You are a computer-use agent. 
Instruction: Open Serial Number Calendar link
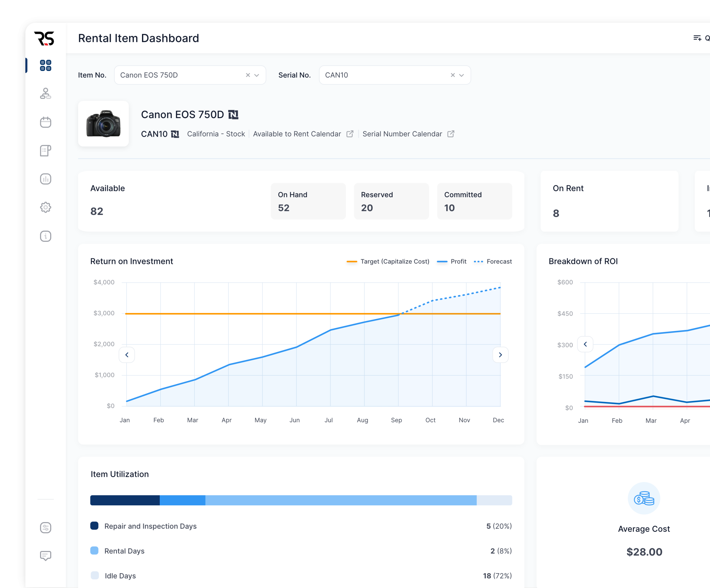(402, 134)
